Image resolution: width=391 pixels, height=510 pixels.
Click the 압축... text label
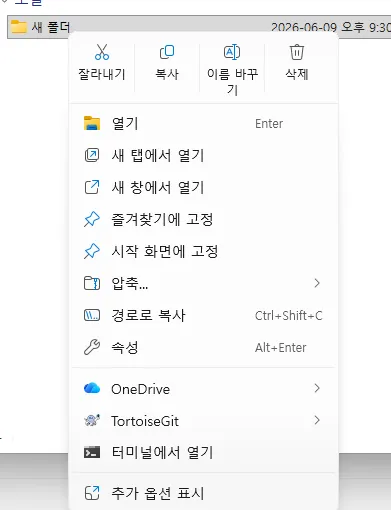[130, 283]
